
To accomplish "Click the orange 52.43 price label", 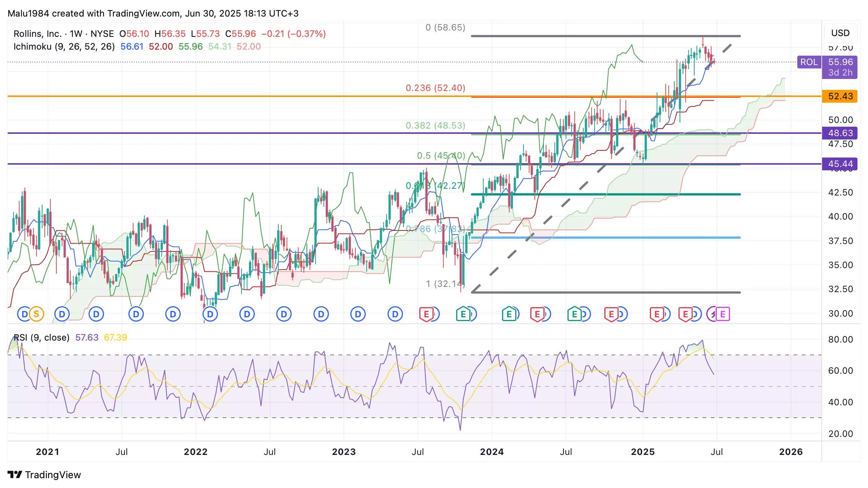I will pos(840,96).
